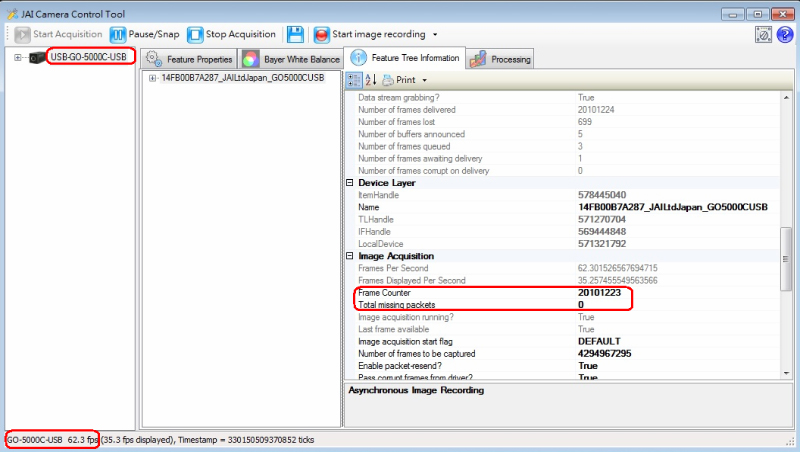Expand the USB-GO-5000C-USB camera node
Viewport: 800px width, 452px height.
coord(17,57)
